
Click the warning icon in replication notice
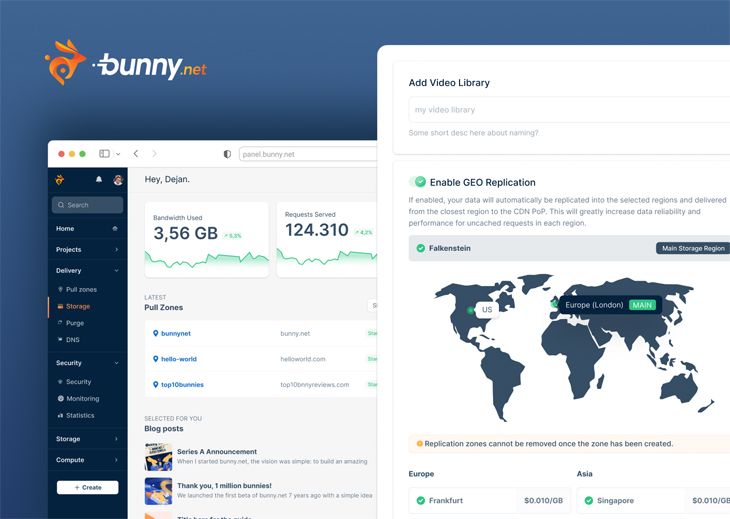coord(419,444)
